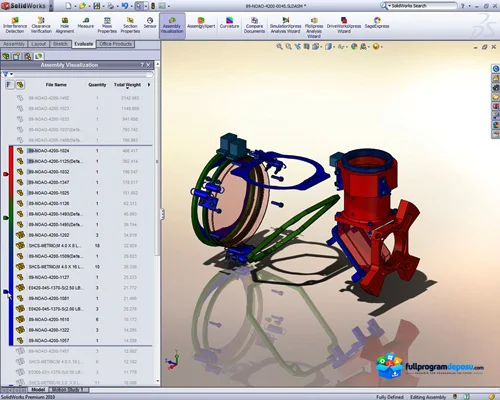Viewport: 500px width, 400px height.
Task: Open PropertyManager tab icon
Action: (x=17, y=56)
